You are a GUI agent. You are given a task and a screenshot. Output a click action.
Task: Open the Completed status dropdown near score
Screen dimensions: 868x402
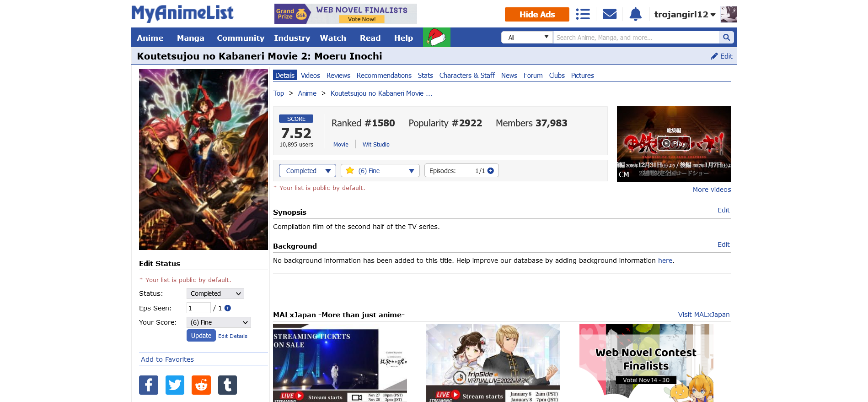307,171
